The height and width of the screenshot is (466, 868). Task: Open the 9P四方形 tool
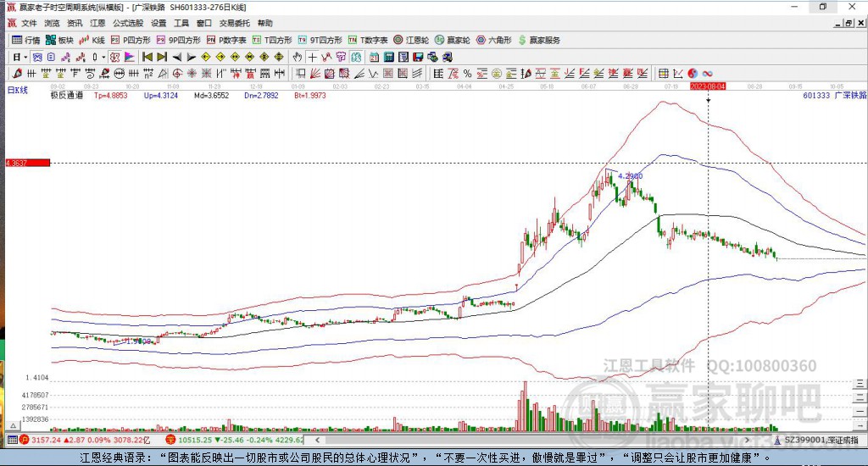(x=178, y=40)
